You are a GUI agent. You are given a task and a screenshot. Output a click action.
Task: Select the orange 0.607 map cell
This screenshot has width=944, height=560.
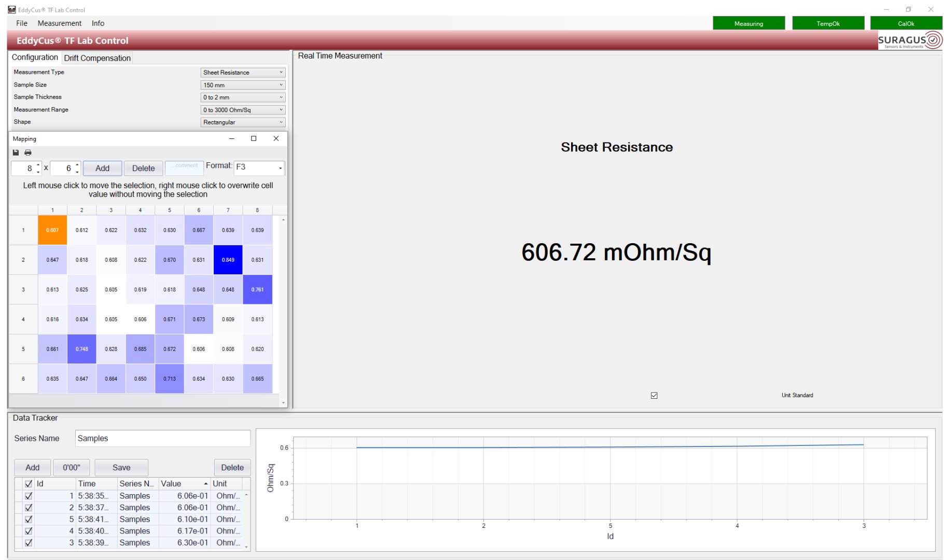point(52,230)
